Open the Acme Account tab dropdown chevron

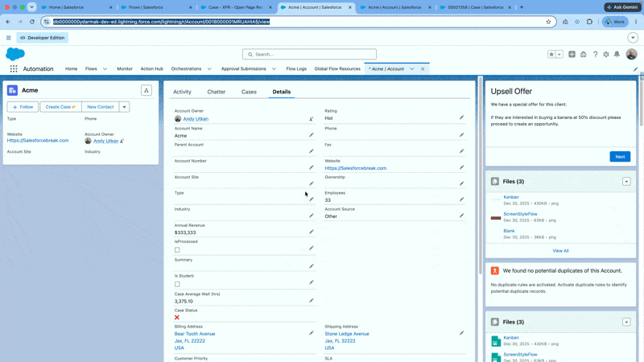[x=411, y=69]
